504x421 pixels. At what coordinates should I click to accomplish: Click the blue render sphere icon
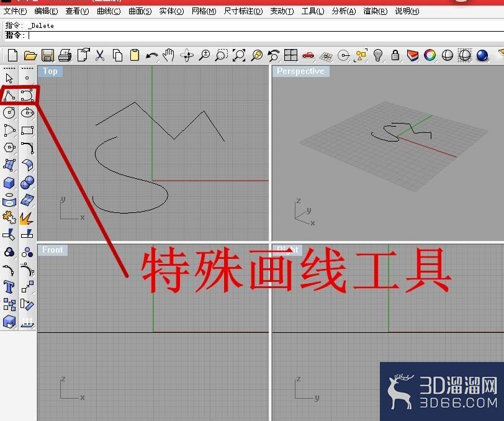pyautogui.click(x=482, y=55)
